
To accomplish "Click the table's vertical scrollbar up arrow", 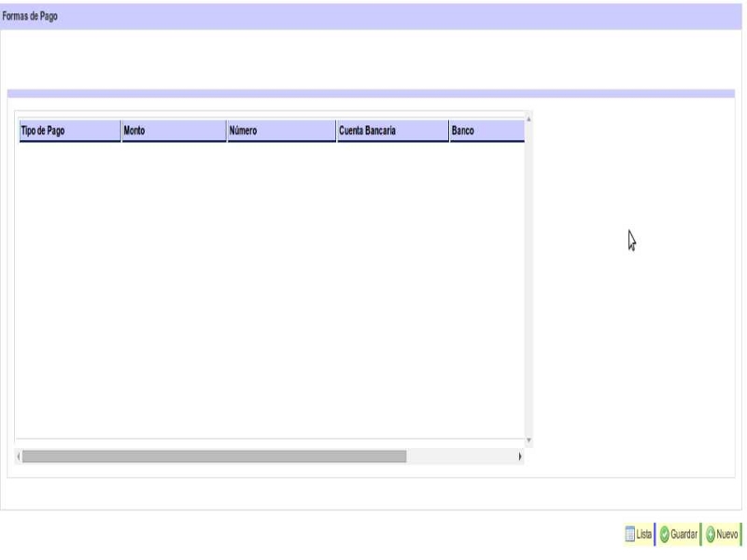I will (x=529, y=119).
